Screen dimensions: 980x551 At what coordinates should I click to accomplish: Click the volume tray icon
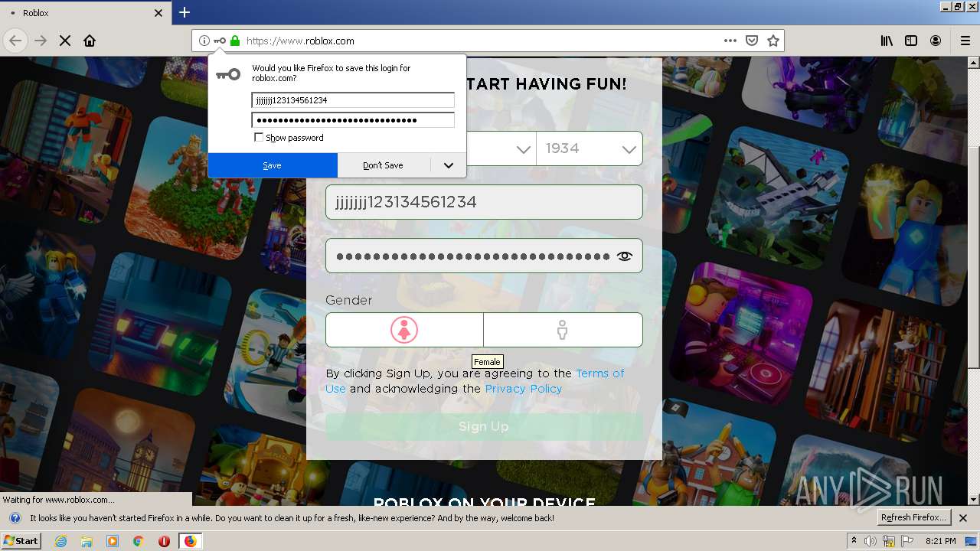[x=871, y=541]
